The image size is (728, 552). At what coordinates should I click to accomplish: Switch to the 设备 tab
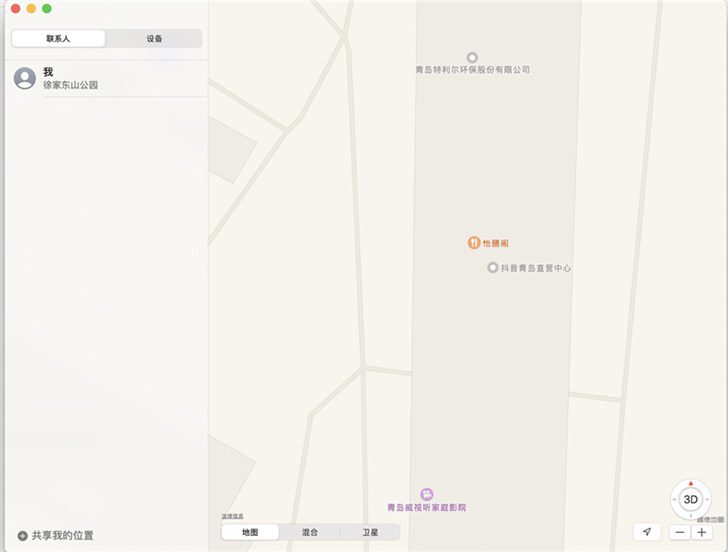click(154, 39)
